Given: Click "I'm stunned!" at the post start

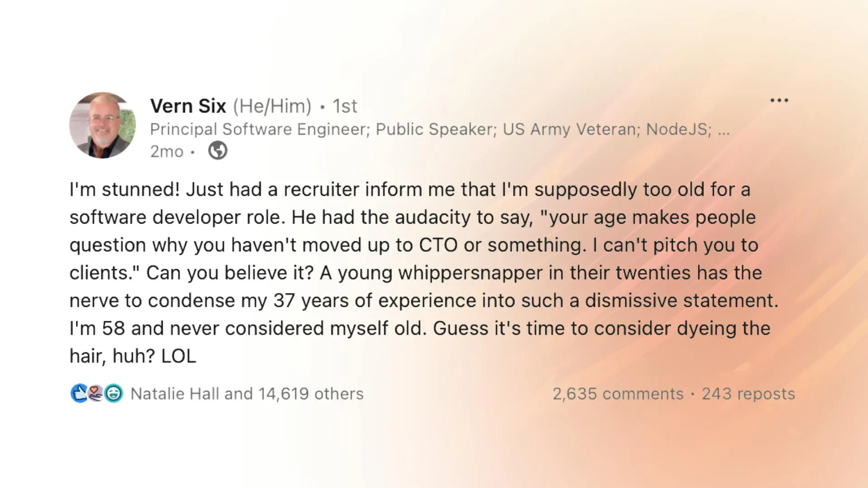Looking at the screenshot, I should (x=124, y=189).
